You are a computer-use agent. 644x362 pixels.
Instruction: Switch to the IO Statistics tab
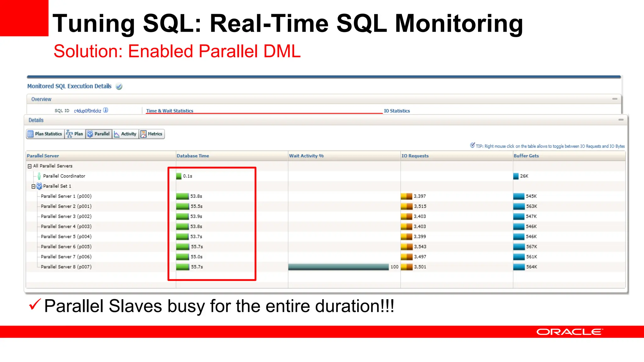point(397,111)
